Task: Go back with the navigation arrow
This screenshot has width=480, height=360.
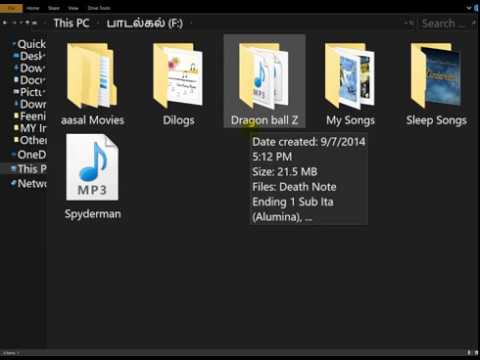Action: tap(5, 23)
